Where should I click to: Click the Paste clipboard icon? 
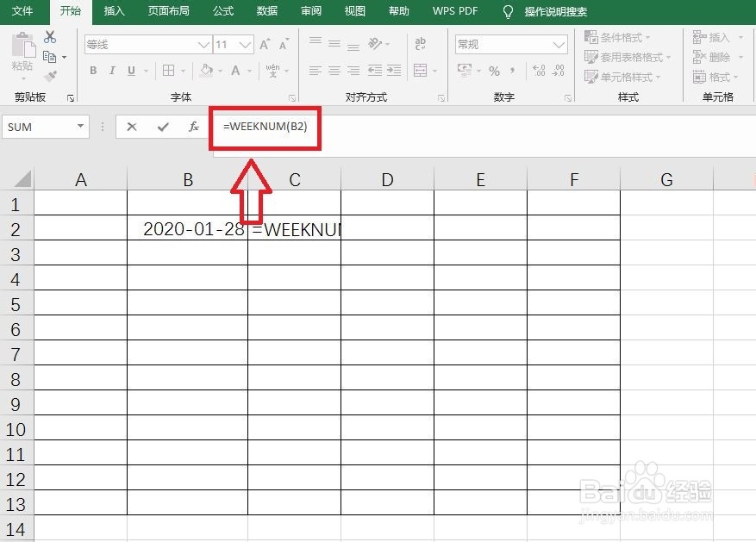coord(22,47)
